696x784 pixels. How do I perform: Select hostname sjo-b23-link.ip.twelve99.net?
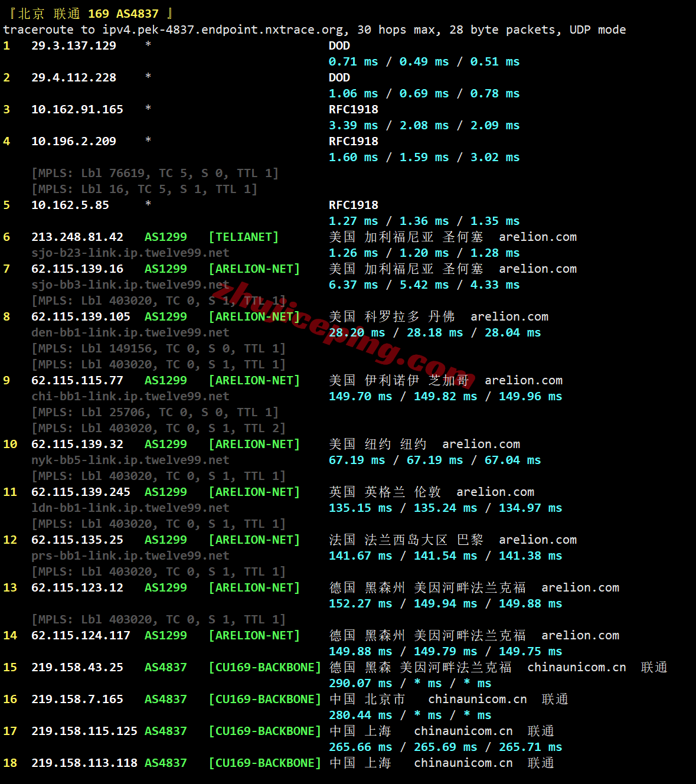click(130, 253)
